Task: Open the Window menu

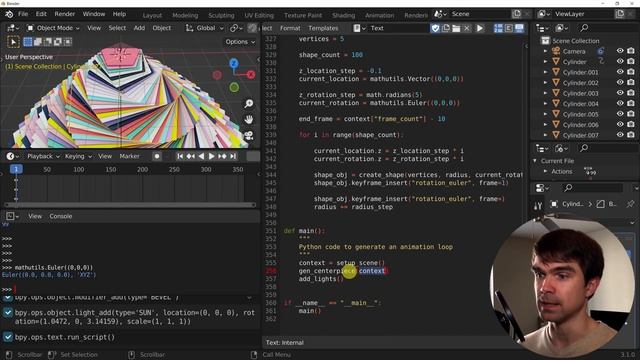Action: (x=94, y=14)
